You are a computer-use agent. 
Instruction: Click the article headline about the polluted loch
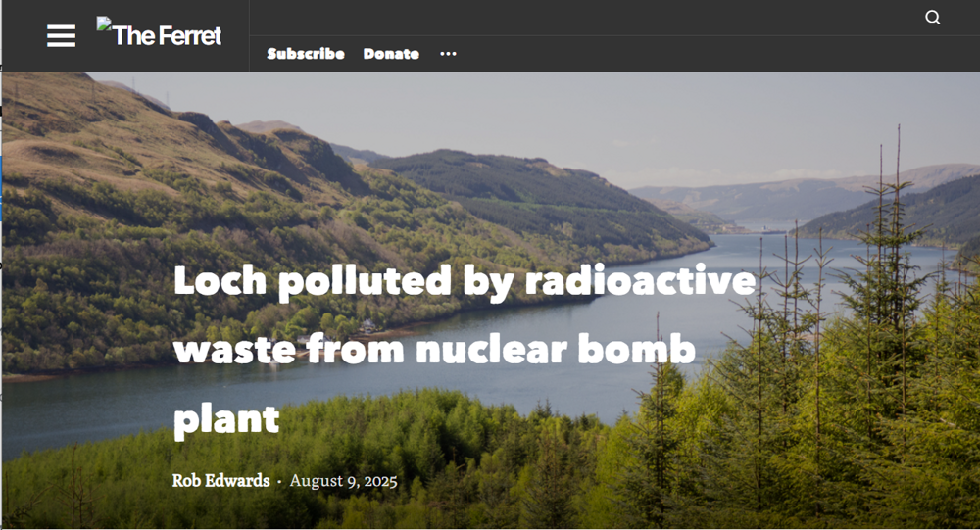[464, 283]
